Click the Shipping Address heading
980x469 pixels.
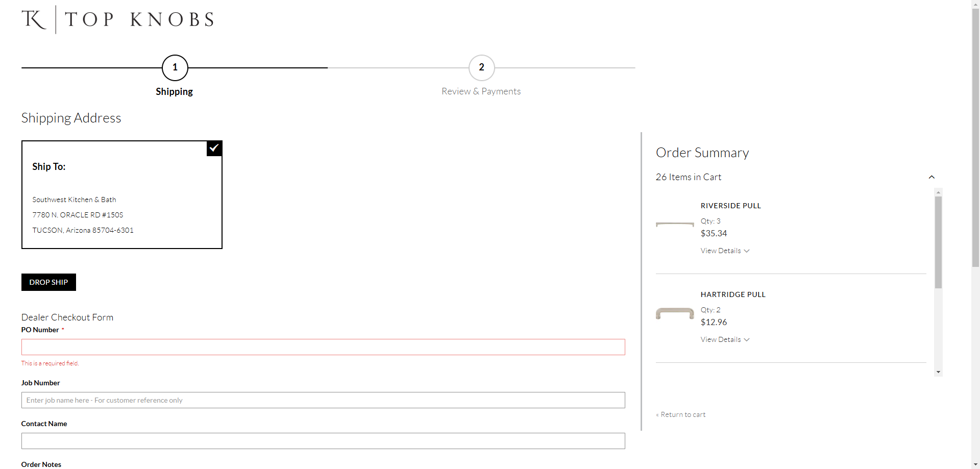click(71, 118)
